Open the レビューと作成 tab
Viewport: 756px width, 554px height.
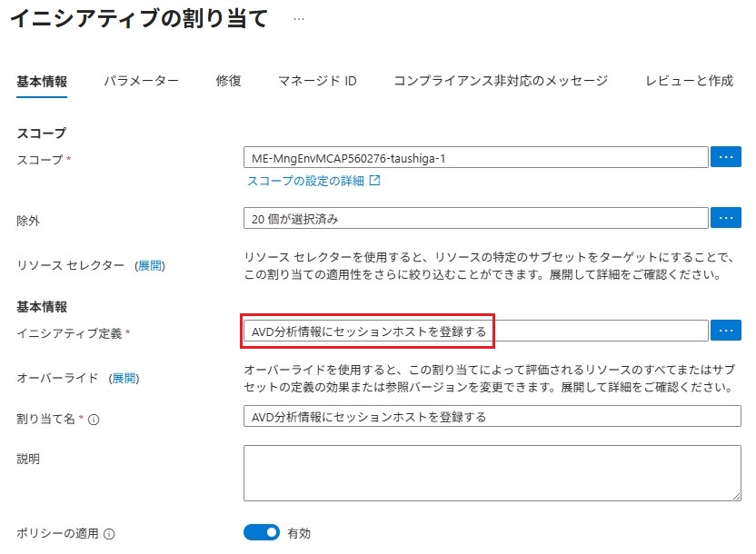click(689, 81)
